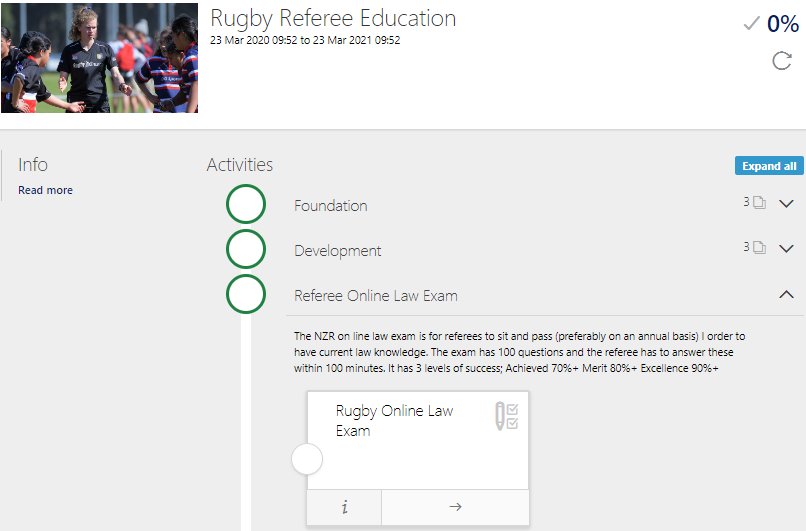Collapse the Referee Online Law Exam chevron

click(x=786, y=294)
